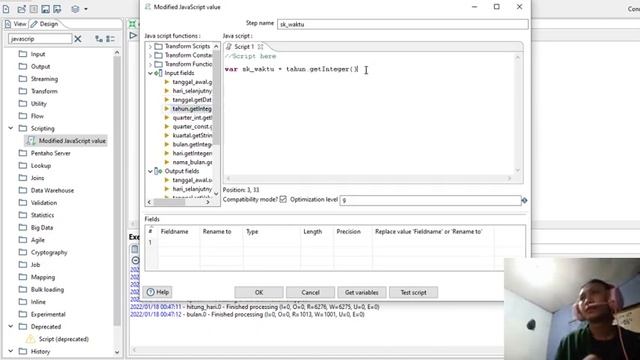Click the Save as toolbar icon

coord(57,9)
